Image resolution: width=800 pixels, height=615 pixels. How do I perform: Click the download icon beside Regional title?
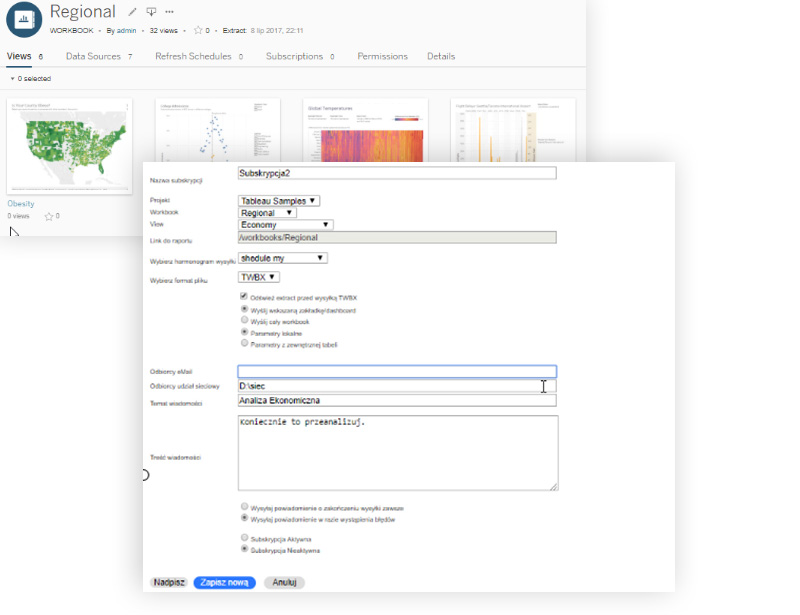click(151, 11)
